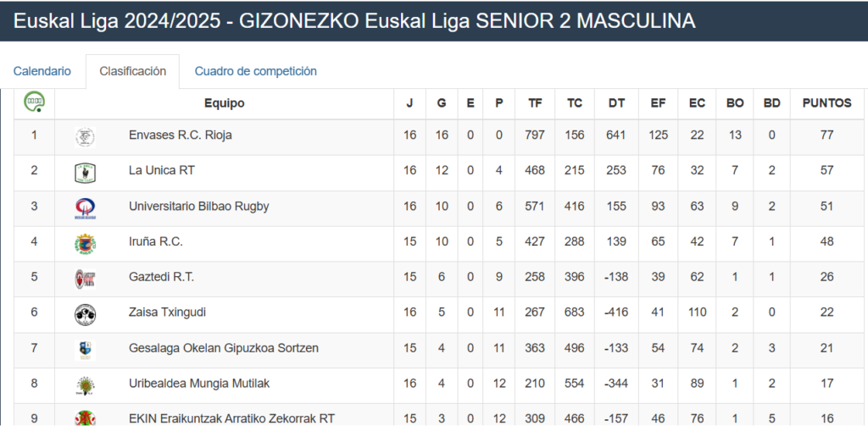Open the Universitario Bilbao Rugby team name
Image resolution: width=868 pixels, height=437 pixels.
198,207
